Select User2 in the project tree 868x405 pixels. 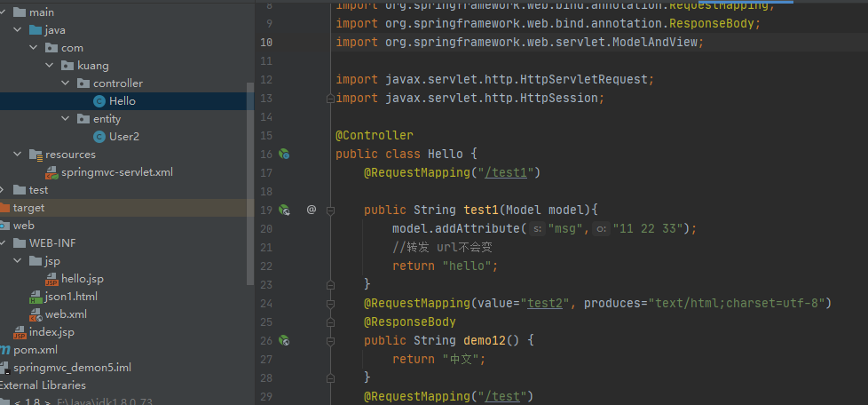pyautogui.click(x=124, y=136)
